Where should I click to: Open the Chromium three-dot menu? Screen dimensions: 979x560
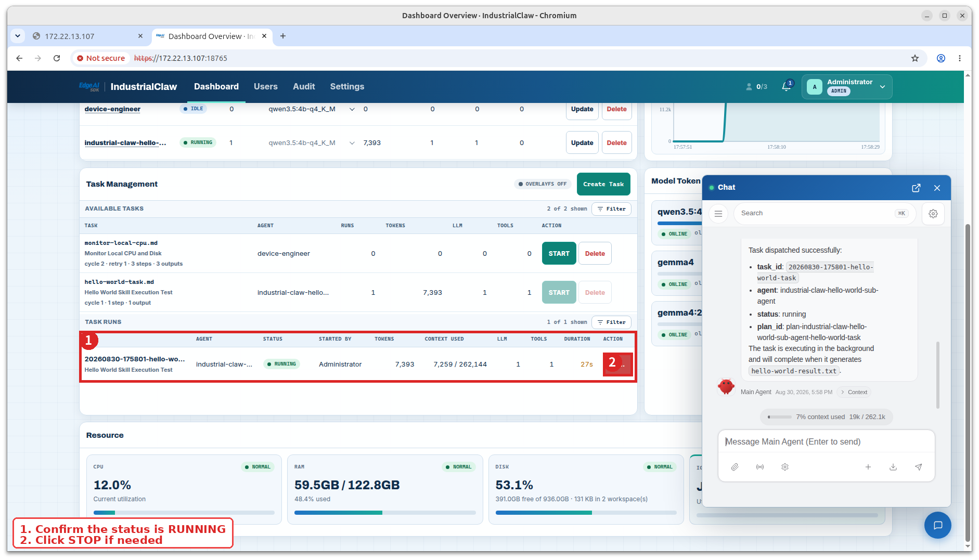pos(960,58)
